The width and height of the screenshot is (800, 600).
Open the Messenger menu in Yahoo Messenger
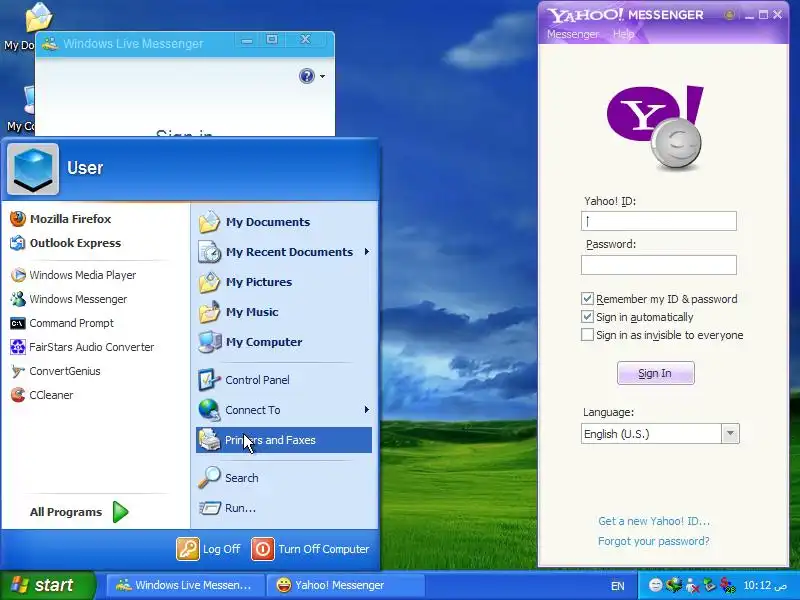(x=572, y=34)
